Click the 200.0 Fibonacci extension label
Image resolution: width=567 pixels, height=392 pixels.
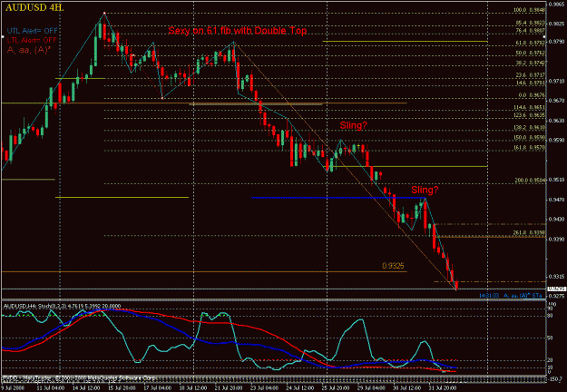click(x=530, y=180)
